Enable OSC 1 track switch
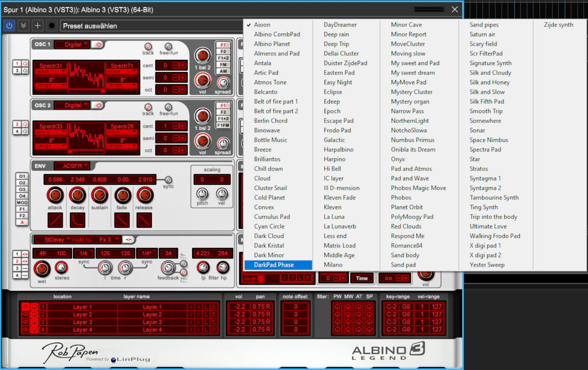The image size is (588, 370). pyautogui.click(x=147, y=46)
